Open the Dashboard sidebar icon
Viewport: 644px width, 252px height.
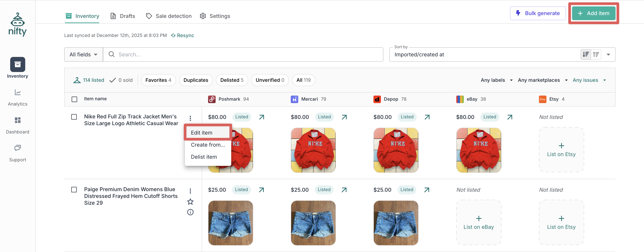pyautogui.click(x=18, y=125)
